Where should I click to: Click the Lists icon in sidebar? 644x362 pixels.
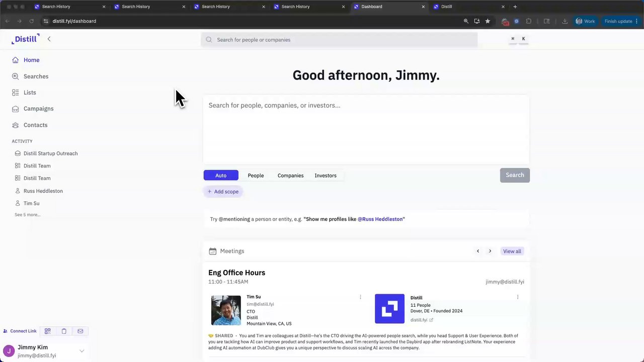[15, 93]
